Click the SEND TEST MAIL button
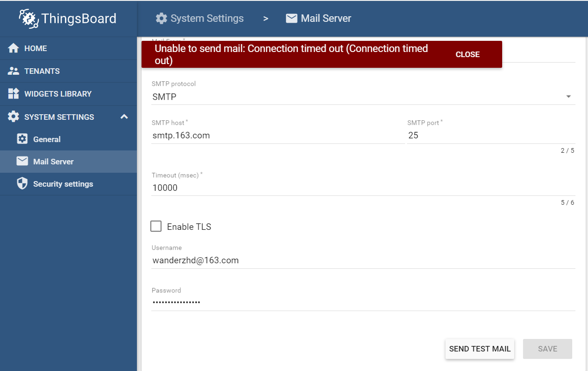Image resolution: width=588 pixels, height=371 pixels. pyautogui.click(x=479, y=349)
